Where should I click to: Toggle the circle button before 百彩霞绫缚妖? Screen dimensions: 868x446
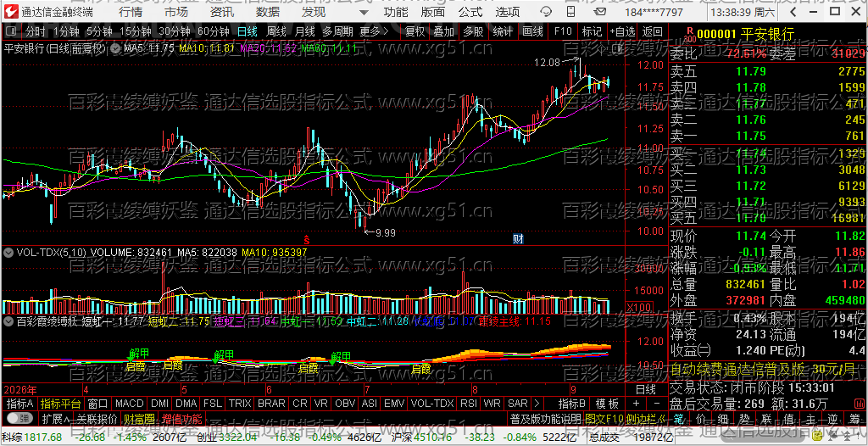[8, 321]
